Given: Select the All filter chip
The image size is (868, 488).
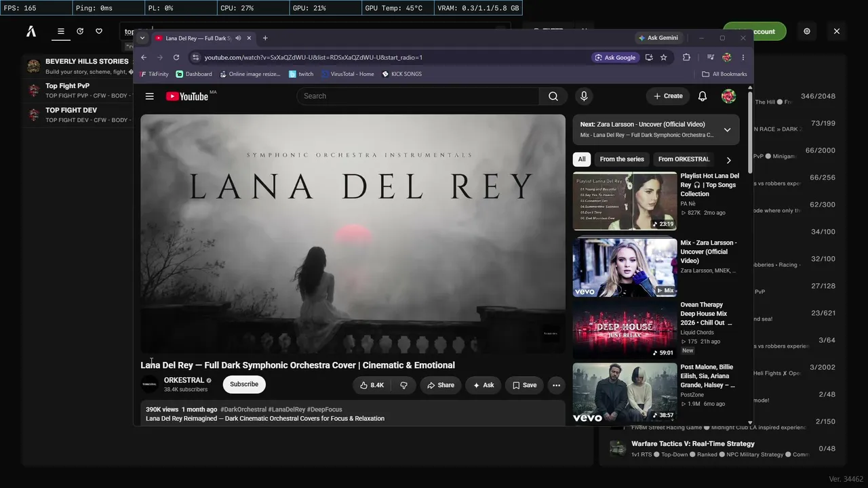Looking at the screenshot, I should point(582,159).
